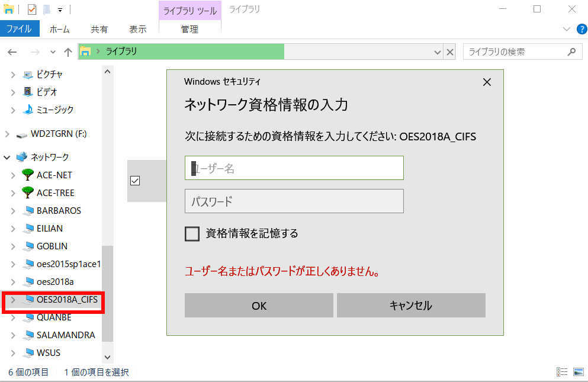Open the customize quick access toolbar dropdown
The image size is (588, 382).
(60, 9)
